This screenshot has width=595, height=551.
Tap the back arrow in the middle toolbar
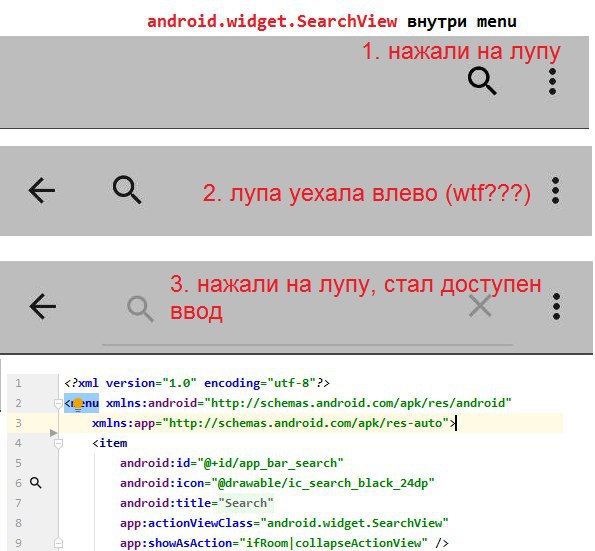click(x=42, y=190)
